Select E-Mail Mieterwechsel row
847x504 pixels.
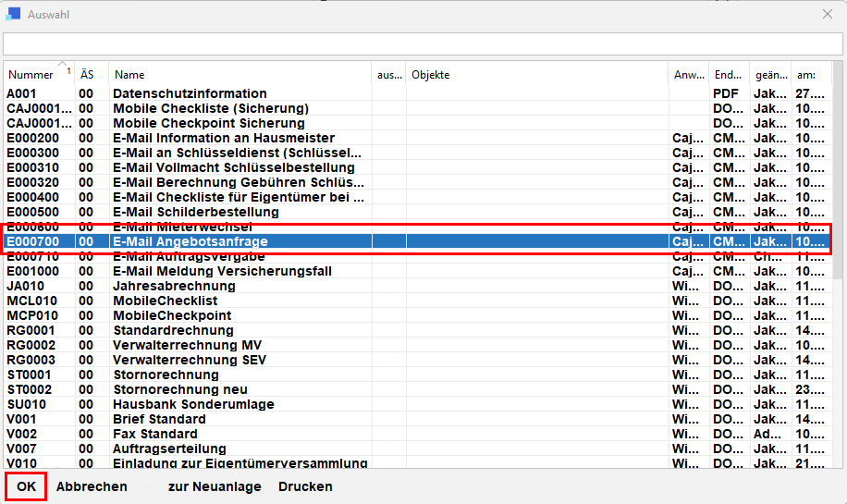[182, 227]
